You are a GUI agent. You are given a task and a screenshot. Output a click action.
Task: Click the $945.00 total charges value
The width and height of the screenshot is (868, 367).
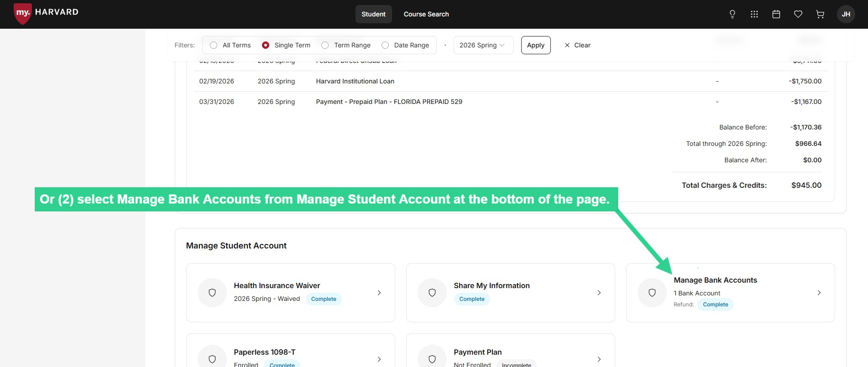[x=806, y=185]
